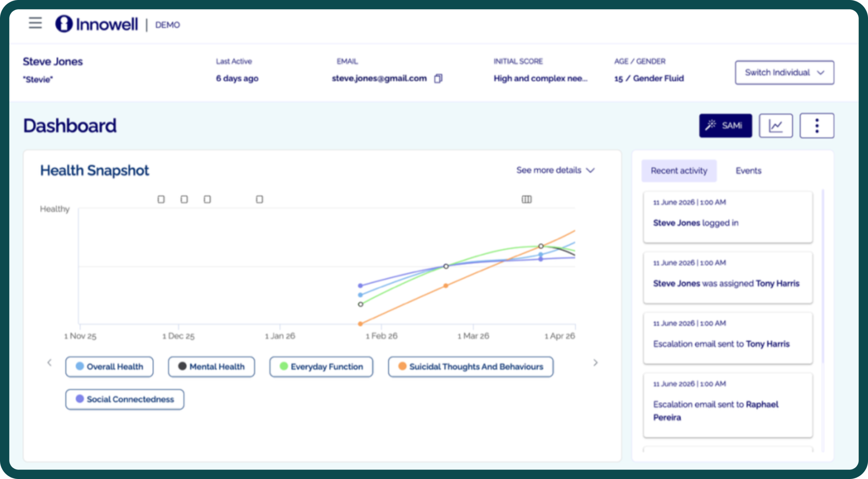868x479 pixels.
Task: Expand See more details
Action: [x=555, y=170]
